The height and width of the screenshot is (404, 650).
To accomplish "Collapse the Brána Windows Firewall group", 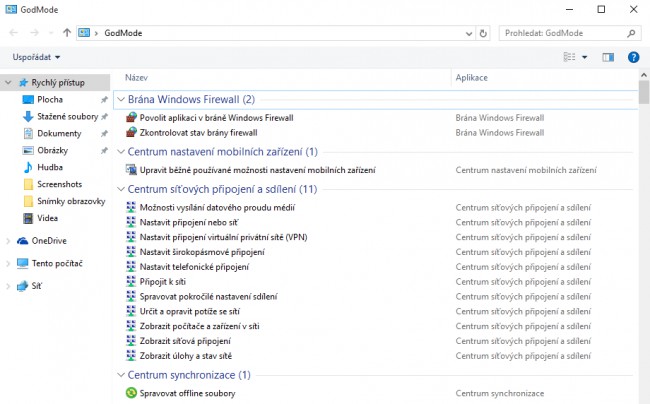I will click(121, 99).
